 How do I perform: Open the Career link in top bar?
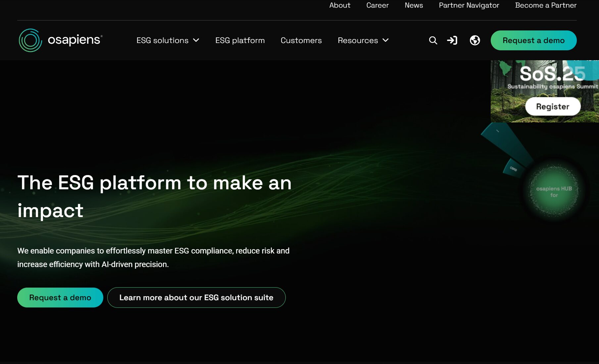click(377, 5)
